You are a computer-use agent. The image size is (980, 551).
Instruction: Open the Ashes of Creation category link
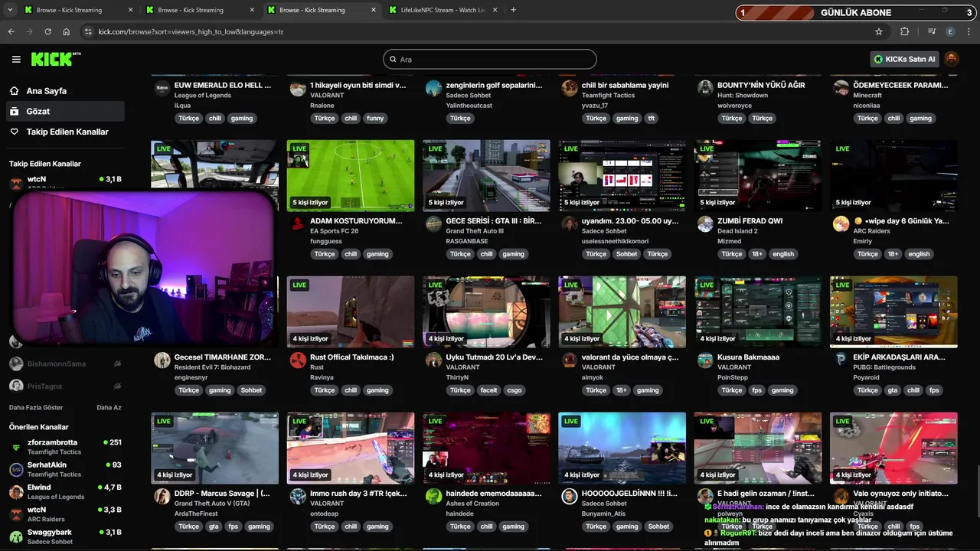[472, 504]
